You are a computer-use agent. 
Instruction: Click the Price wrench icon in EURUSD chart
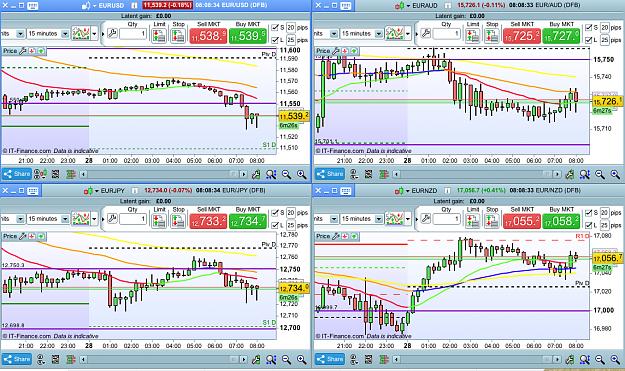coord(23,51)
